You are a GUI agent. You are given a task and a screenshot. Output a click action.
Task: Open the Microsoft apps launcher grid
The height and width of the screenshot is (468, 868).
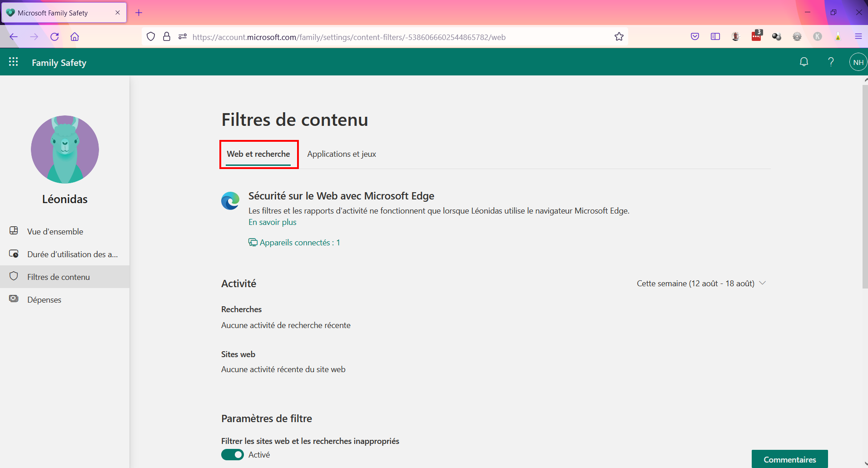(14, 62)
